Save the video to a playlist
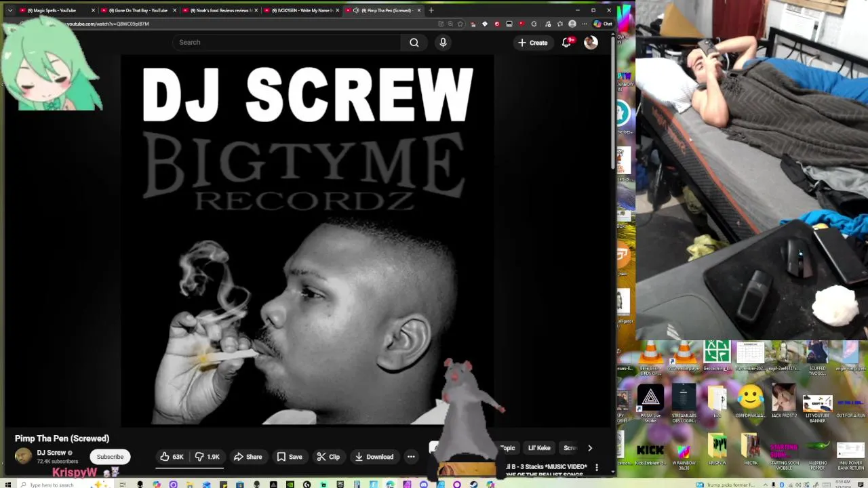 (290, 457)
